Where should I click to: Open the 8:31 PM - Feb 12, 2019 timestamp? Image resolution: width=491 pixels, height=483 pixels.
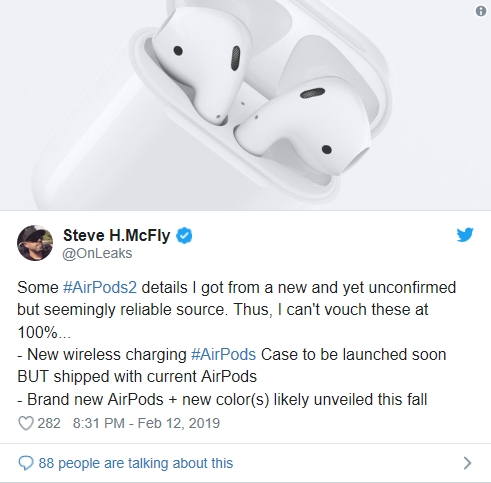(146, 423)
